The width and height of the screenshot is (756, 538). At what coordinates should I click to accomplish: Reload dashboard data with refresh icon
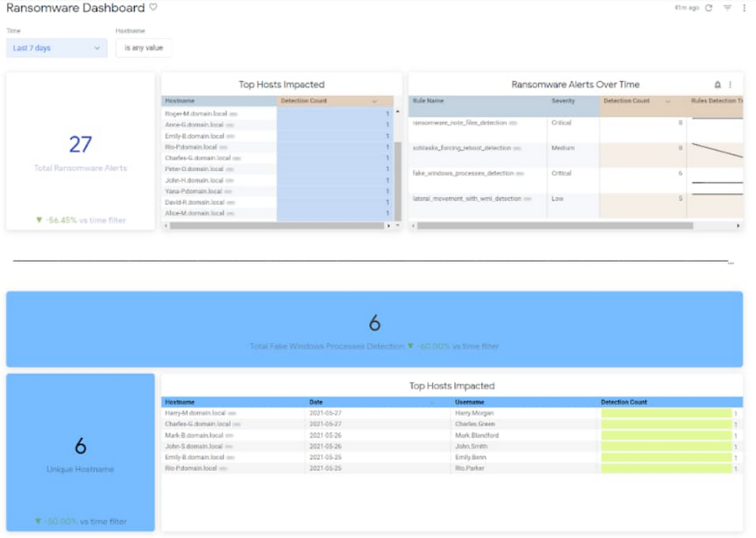[x=708, y=8]
